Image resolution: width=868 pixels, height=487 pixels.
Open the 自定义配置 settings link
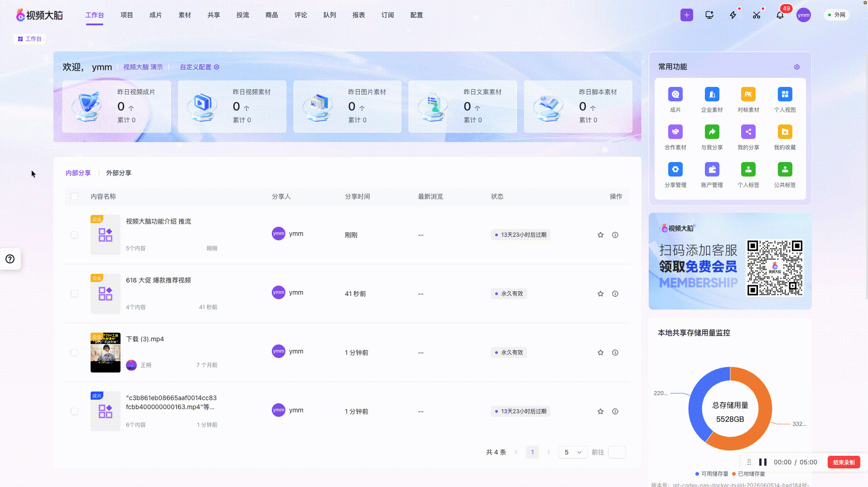pos(199,67)
